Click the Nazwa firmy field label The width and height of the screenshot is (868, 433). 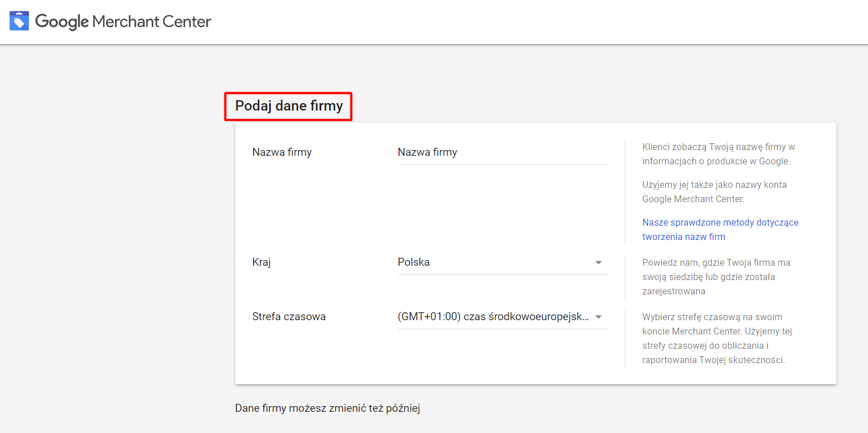click(282, 152)
